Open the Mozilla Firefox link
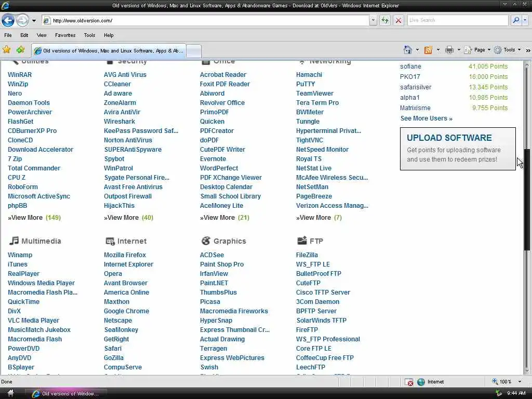The width and height of the screenshot is (532, 399). (125, 255)
